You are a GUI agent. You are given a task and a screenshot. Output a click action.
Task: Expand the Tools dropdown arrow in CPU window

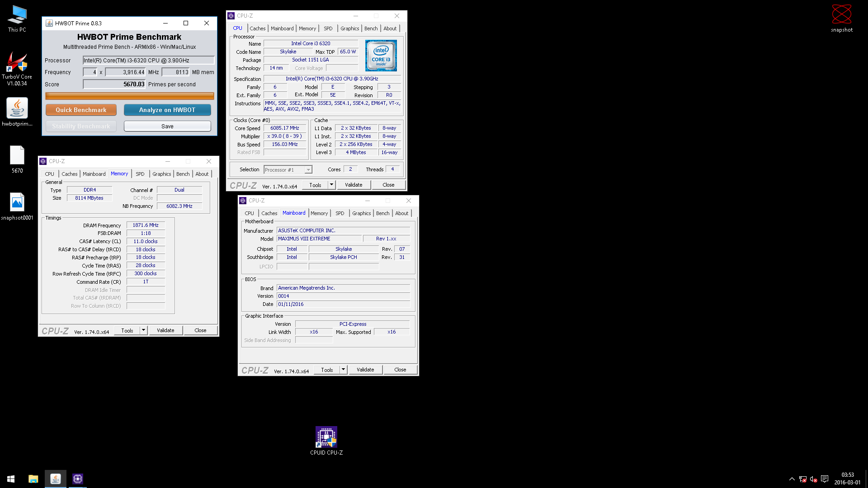(331, 185)
